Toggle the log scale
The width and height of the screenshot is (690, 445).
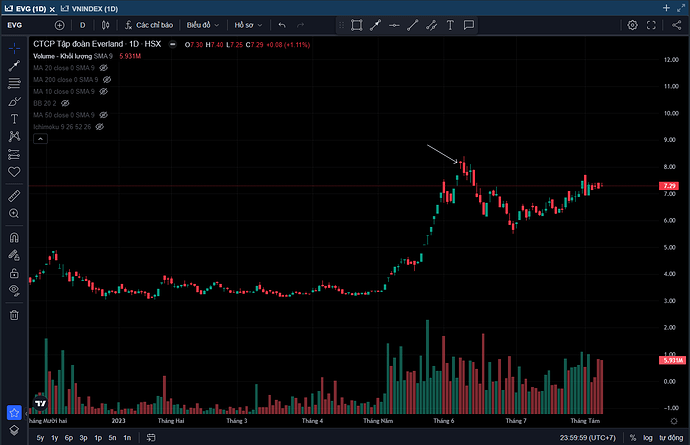tap(647, 438)
